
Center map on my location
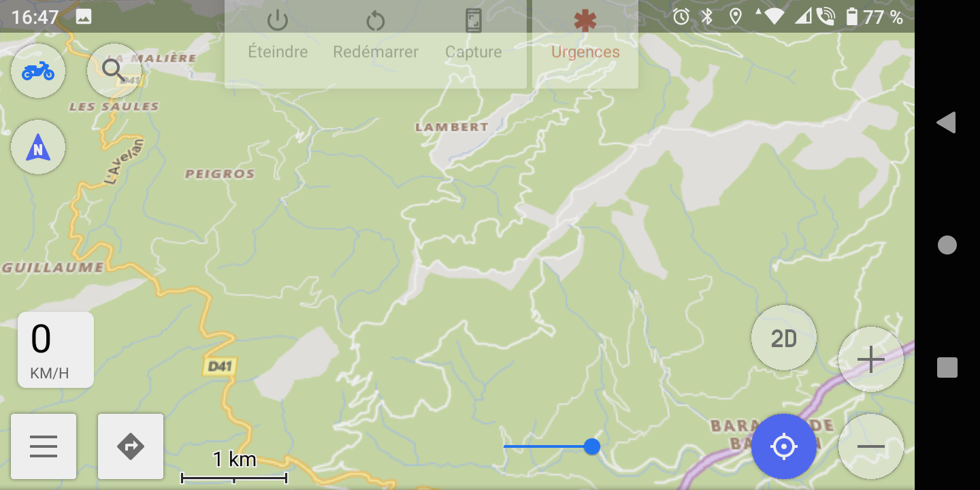[784, 446]
